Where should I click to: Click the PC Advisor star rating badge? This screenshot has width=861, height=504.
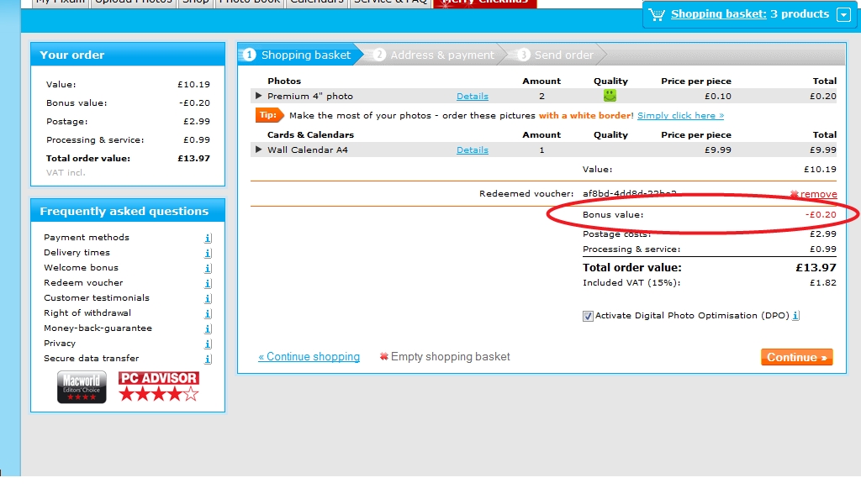[x=159, y=386]
